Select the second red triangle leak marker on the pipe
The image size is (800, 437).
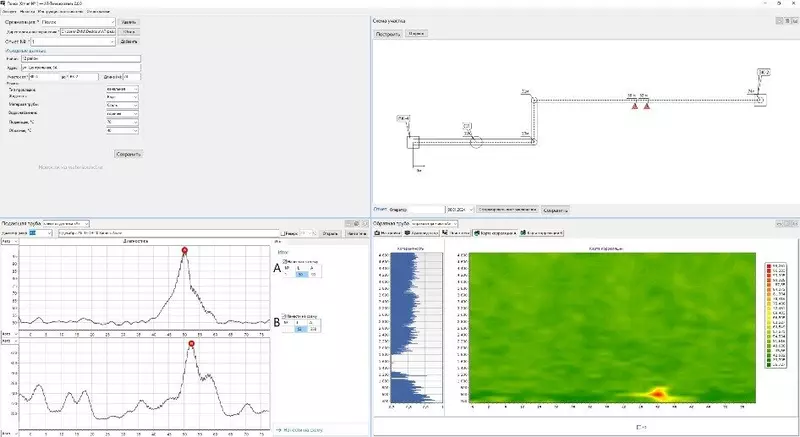tap(646, 105)
